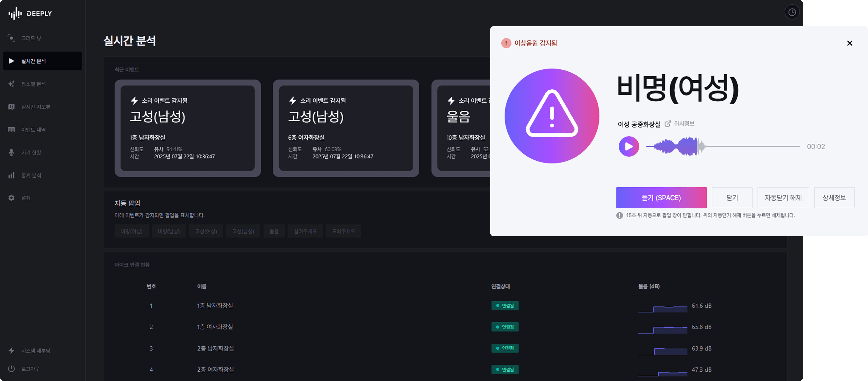This screenshot has width=868, height=381.
Task: Open Location Analysis sparkle icon in sidebar
Action: point(12,84)
